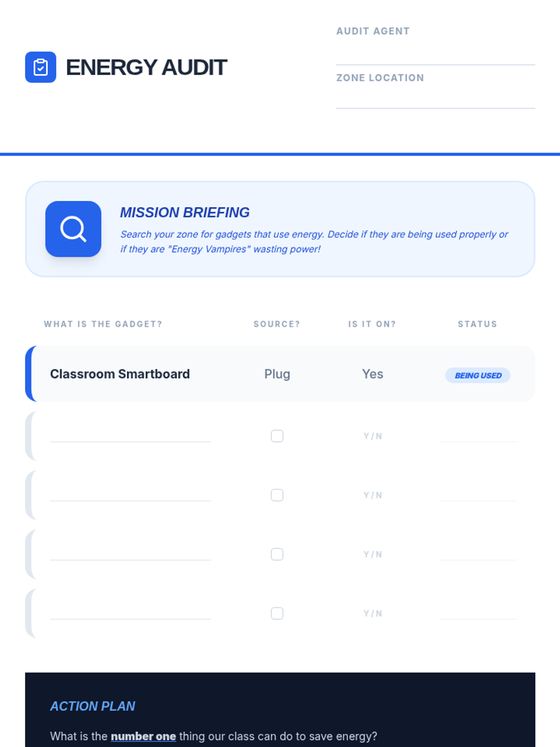Check the Source box in second blank row
Viewport: 560px width, 747px height.
[277, 495]
